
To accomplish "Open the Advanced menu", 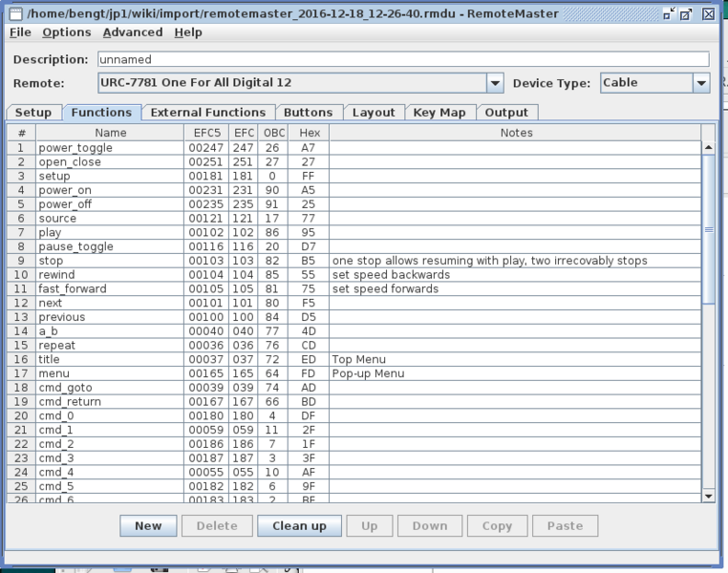I will [133, 32].
